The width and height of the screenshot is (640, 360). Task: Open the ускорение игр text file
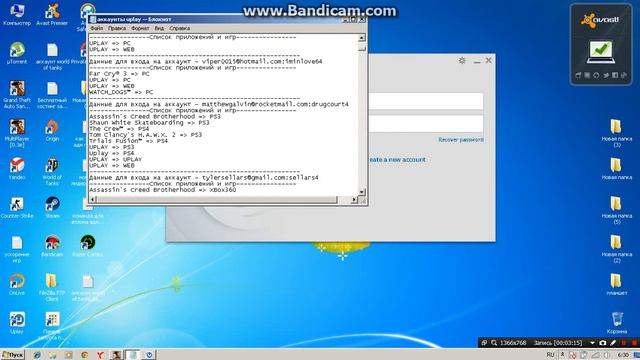(x=17, y=249)
